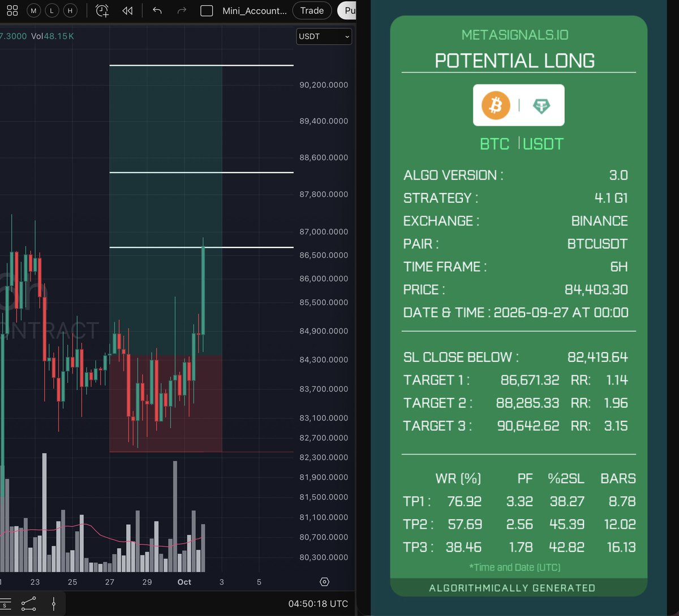Click the 84,300.0000 price axis label
This screenshot has height=616, width=679.
[324, 360]
